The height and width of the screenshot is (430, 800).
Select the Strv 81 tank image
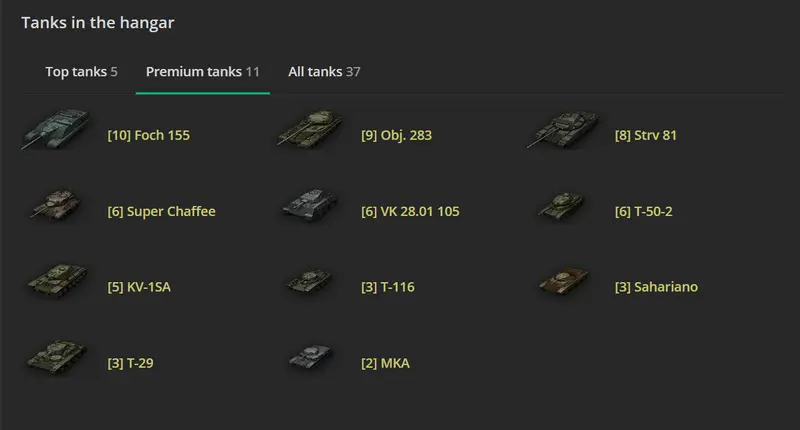562,131
